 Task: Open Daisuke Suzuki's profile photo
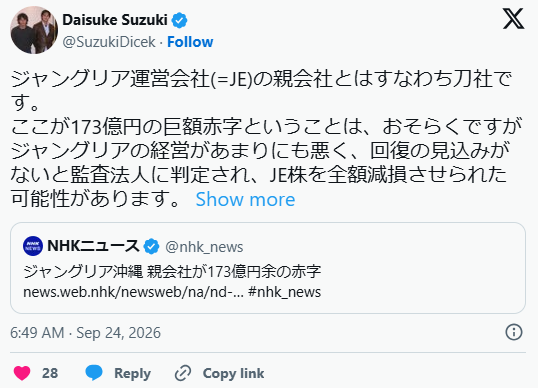(x=34, y=30)
